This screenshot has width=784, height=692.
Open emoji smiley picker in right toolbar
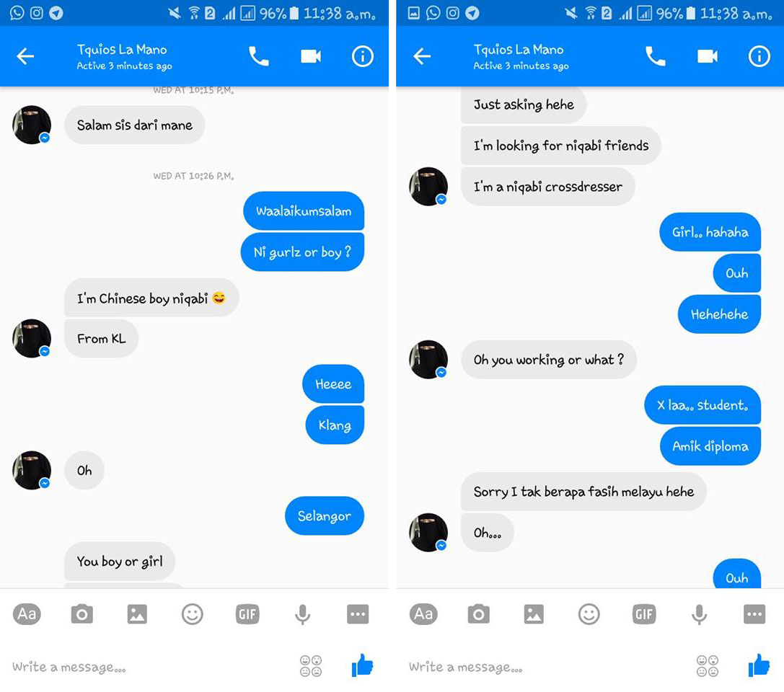(589, 614)
